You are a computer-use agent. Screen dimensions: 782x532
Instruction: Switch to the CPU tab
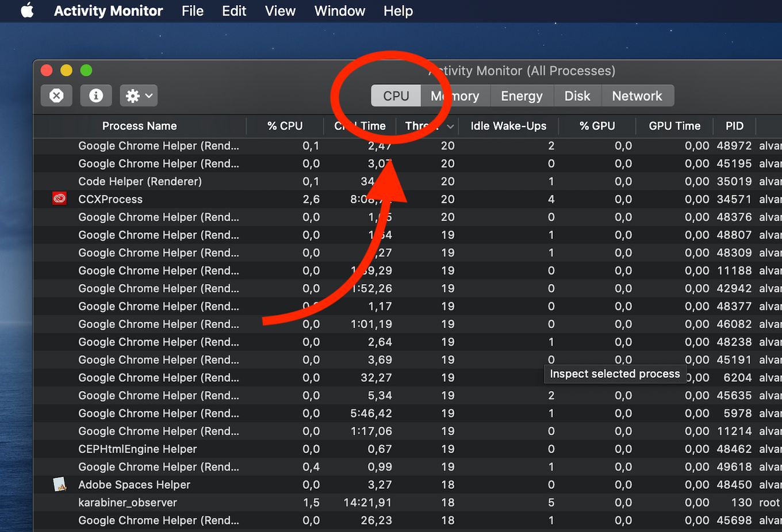[x=396, y=96]
